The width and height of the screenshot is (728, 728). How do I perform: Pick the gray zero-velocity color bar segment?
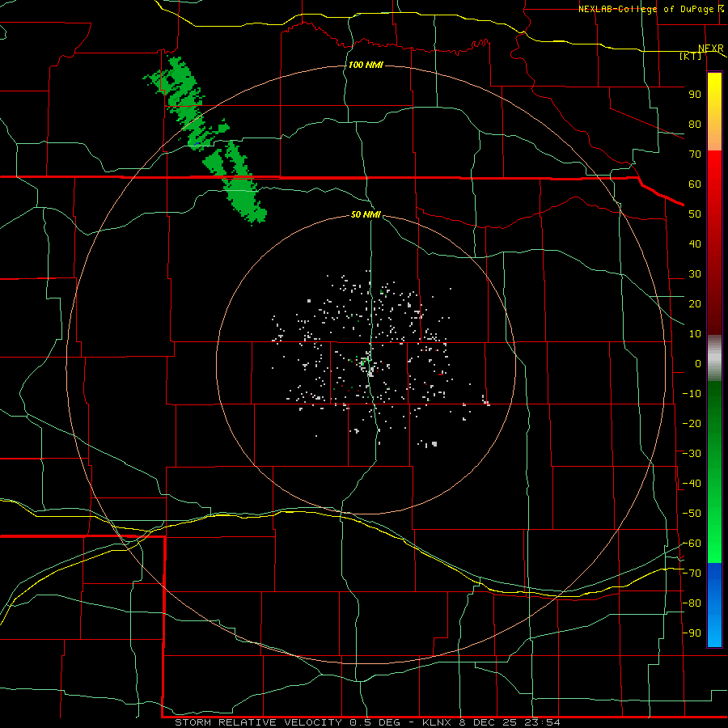tap(714, 358)
